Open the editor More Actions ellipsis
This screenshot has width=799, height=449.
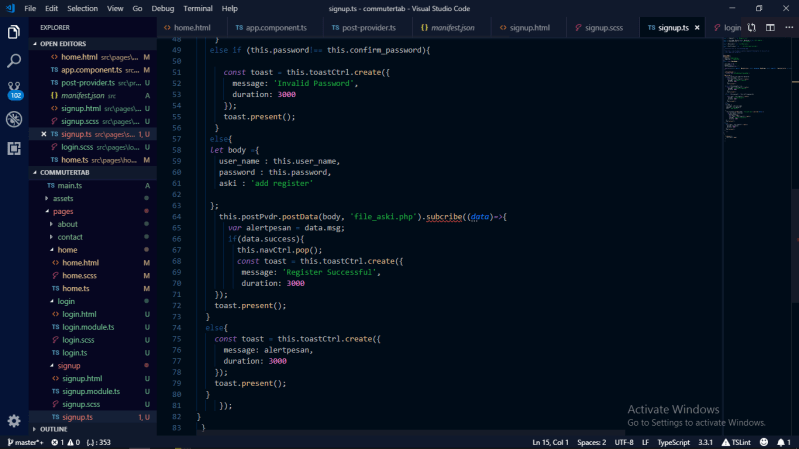click(x=789, y=28)
